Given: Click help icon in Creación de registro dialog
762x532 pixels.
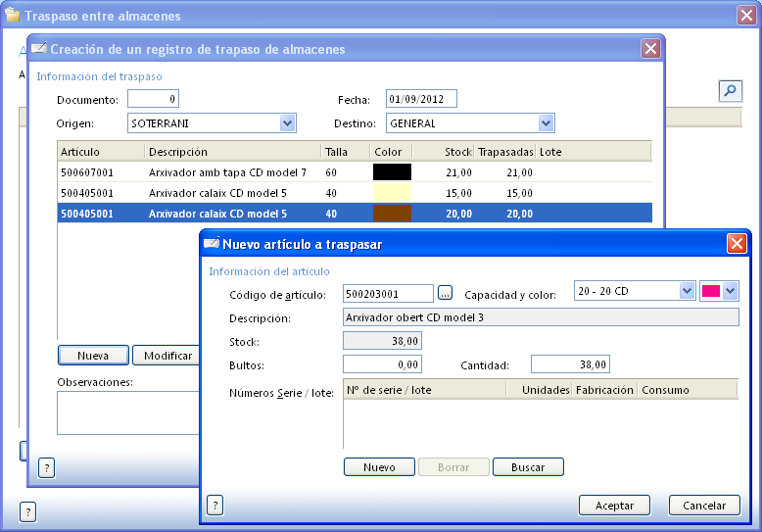Looking at the screenshot, I should tap(45, 467).
